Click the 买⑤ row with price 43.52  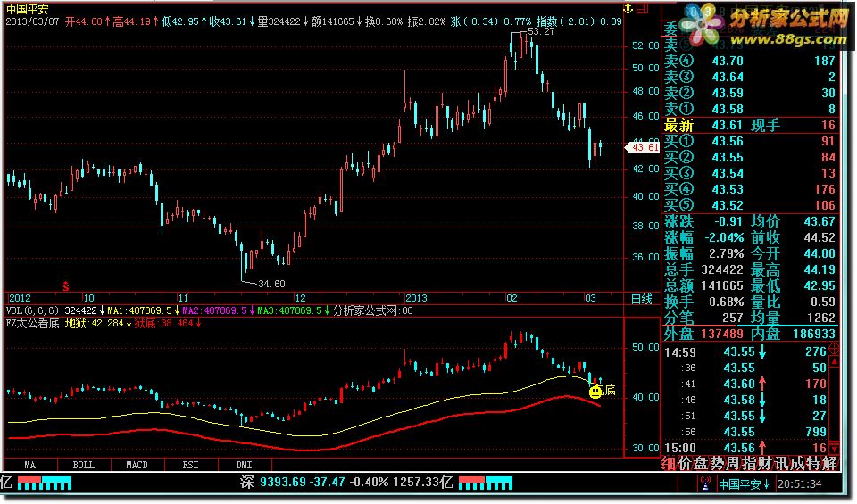click(750, 205)
